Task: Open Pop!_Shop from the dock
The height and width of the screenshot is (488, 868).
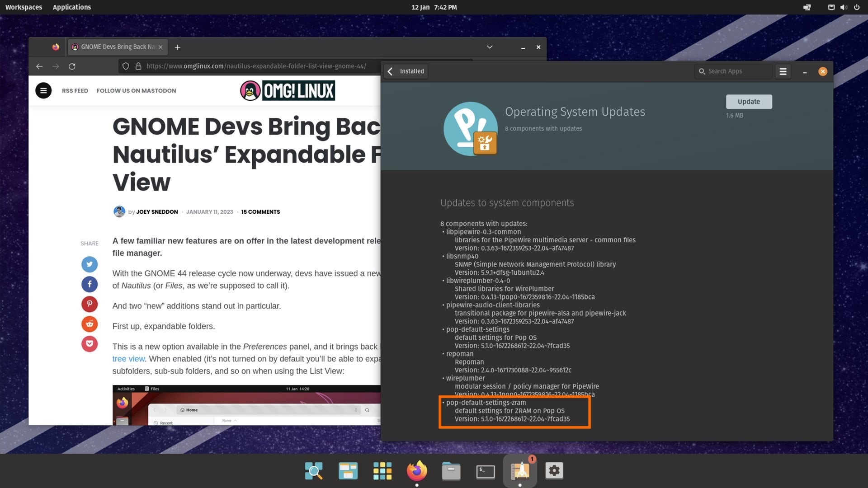Action: [x=520, y=471]
